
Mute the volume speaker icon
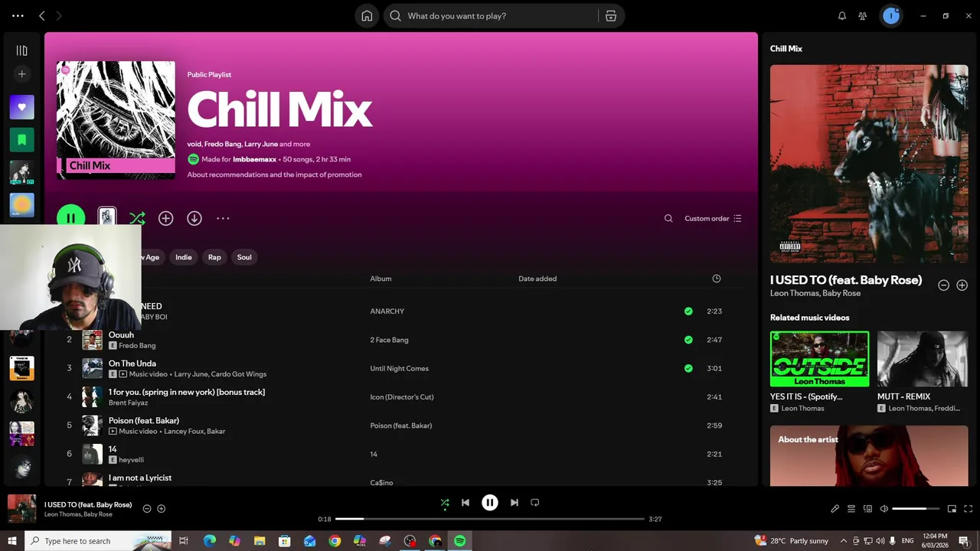(884, 509)
